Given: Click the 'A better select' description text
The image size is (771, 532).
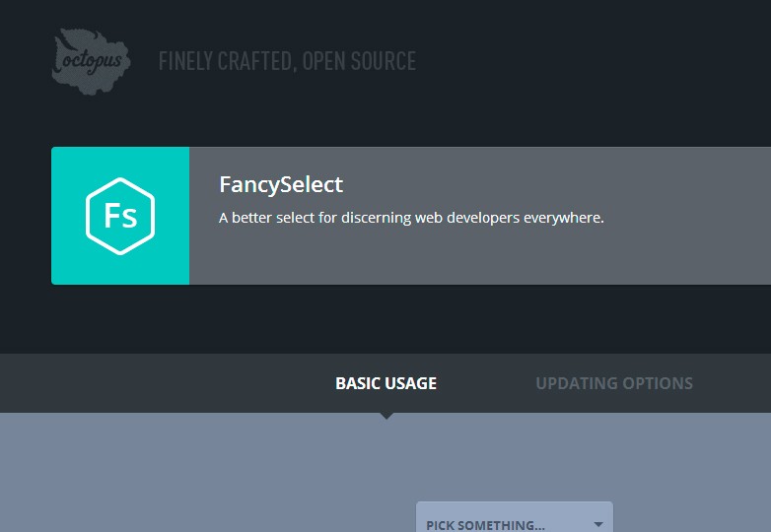Looking at the screenshot, I should (x=411, y=218).
